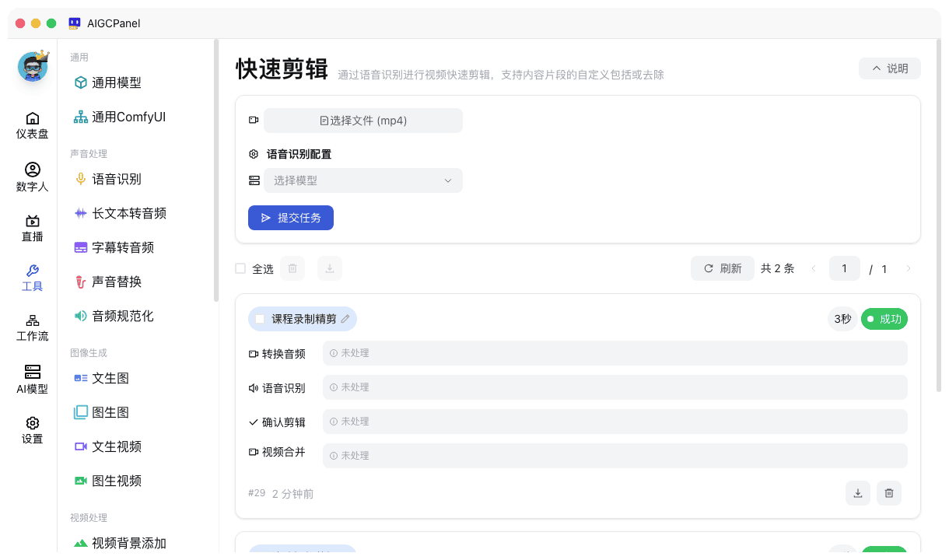Click the 音频规范化 speaker icon
Image resolution: width=949 pixels, height=560 pixels.
[x=81, y=316]
